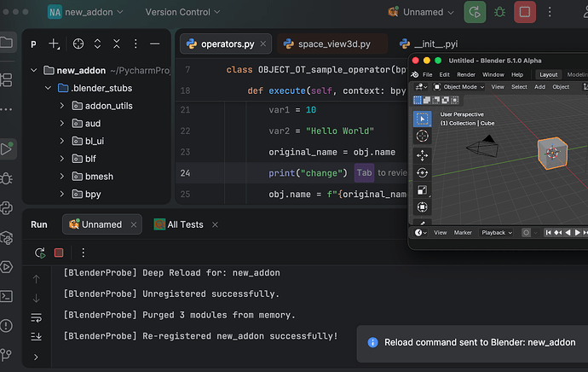Click red Stop square in Run panel

point(59,253)
